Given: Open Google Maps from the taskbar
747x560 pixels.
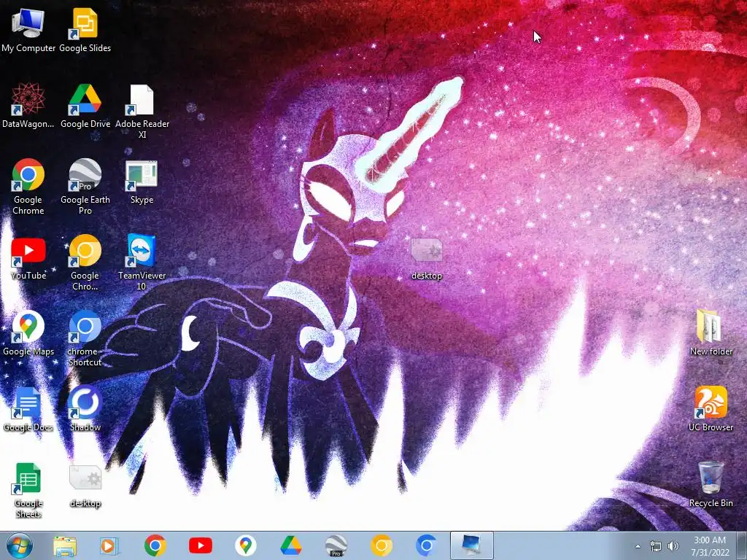Looking at the screenshot, I should (245, 545).
